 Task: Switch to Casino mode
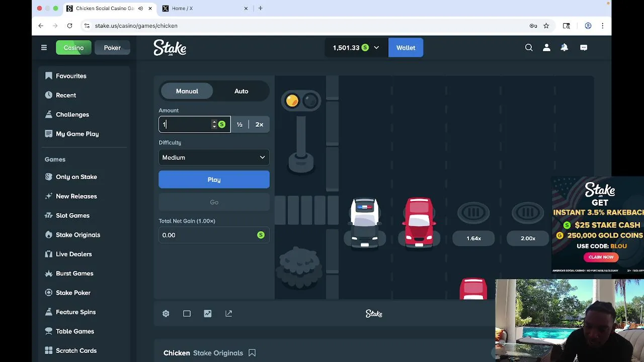point(73,48)
